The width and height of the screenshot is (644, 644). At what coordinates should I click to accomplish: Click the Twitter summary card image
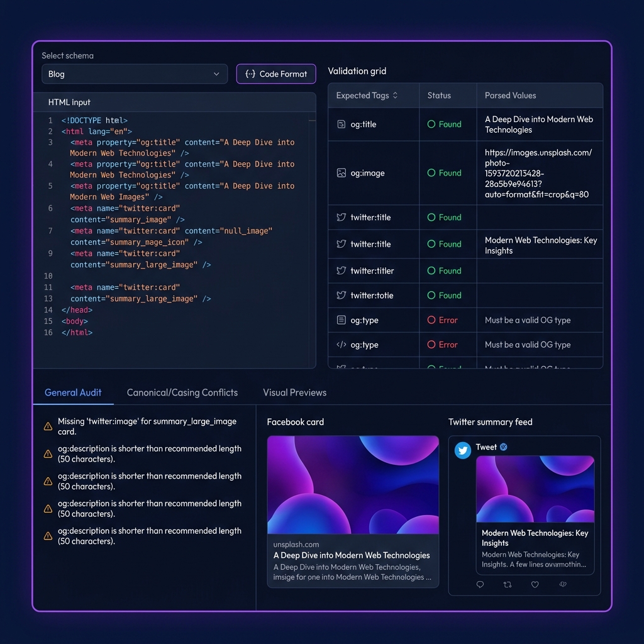(535, 489)
